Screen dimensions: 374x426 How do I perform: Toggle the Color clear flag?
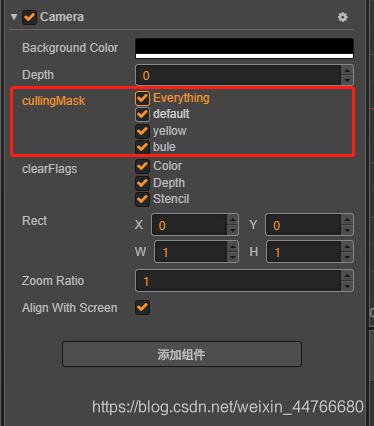point(142,166)
